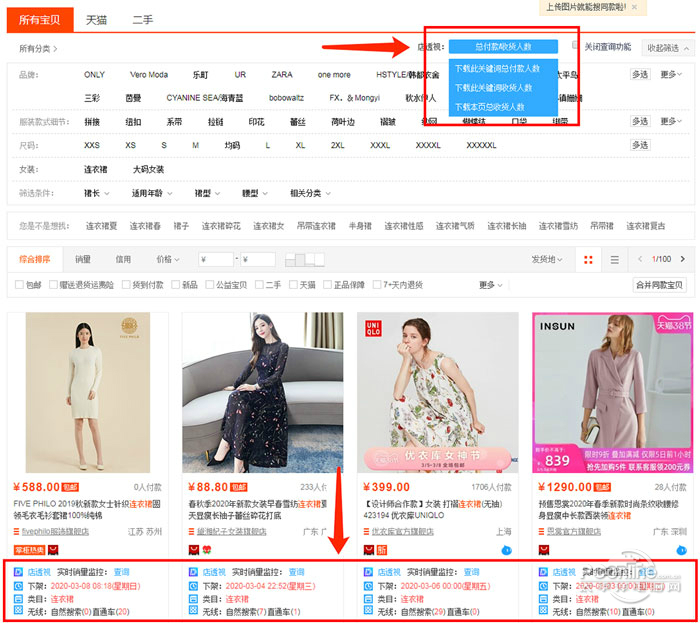700x623 pixels.
Task: Click blue Wangwang chat icon on UNIQLO item
Action: (506, 550)
